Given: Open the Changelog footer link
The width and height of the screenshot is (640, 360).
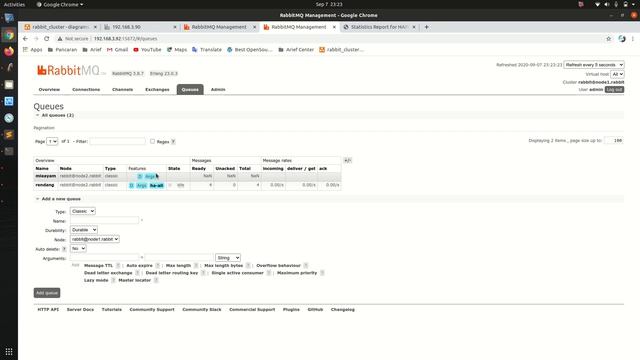Looking at the screenshot, I should (x=343, y=309).
